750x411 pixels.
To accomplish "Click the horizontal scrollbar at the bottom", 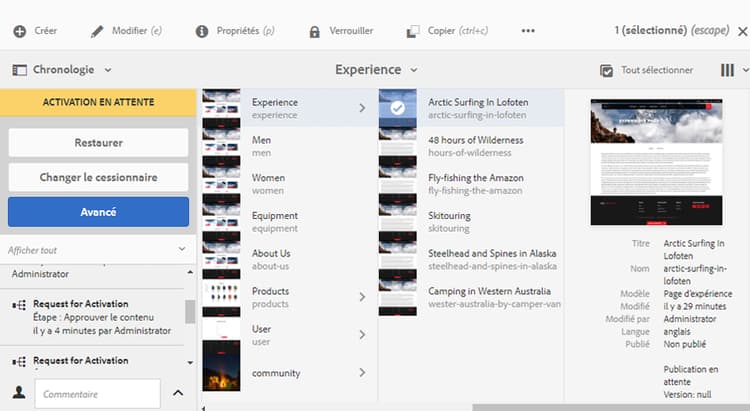I will 611,408.
